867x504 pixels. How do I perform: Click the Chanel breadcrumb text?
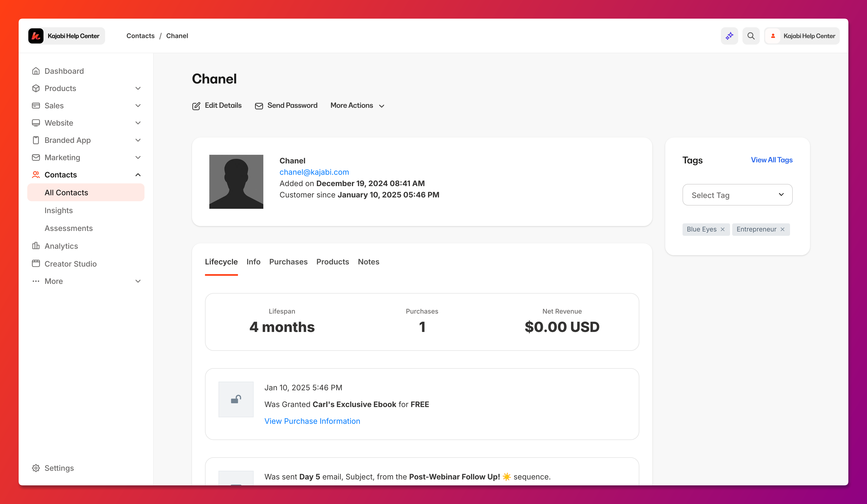click(177, 36)
